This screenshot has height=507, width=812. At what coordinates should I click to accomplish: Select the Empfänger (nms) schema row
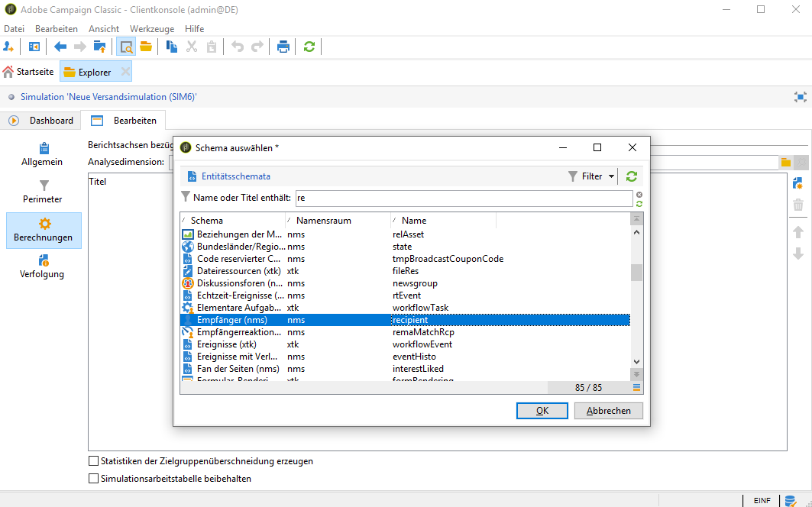coord(405,320)
